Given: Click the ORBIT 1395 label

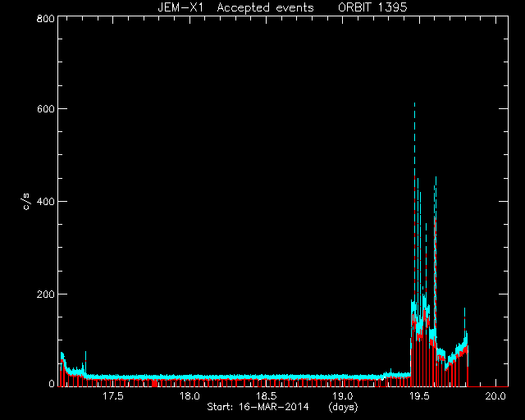Looking at the screenshot, I should 372,7.
